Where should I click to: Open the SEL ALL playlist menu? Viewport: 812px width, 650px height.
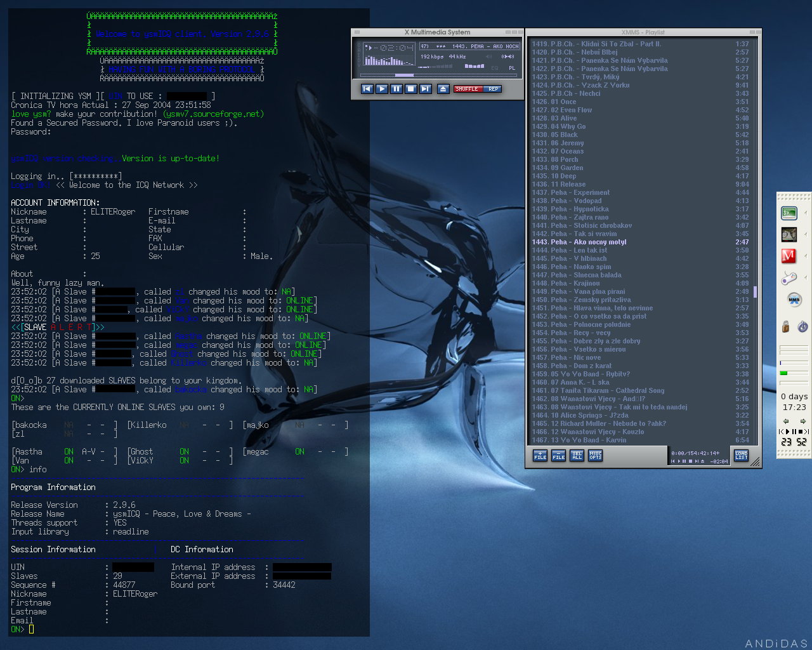577,455
